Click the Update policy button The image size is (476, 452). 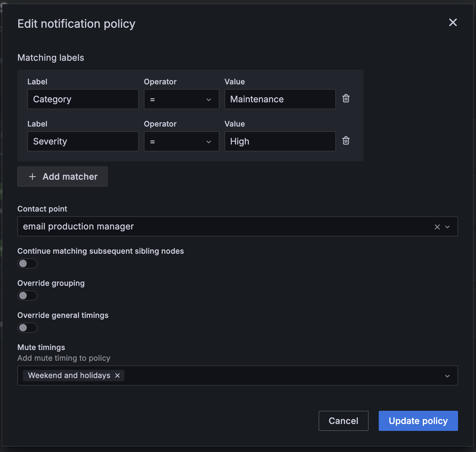pos(418,421)
